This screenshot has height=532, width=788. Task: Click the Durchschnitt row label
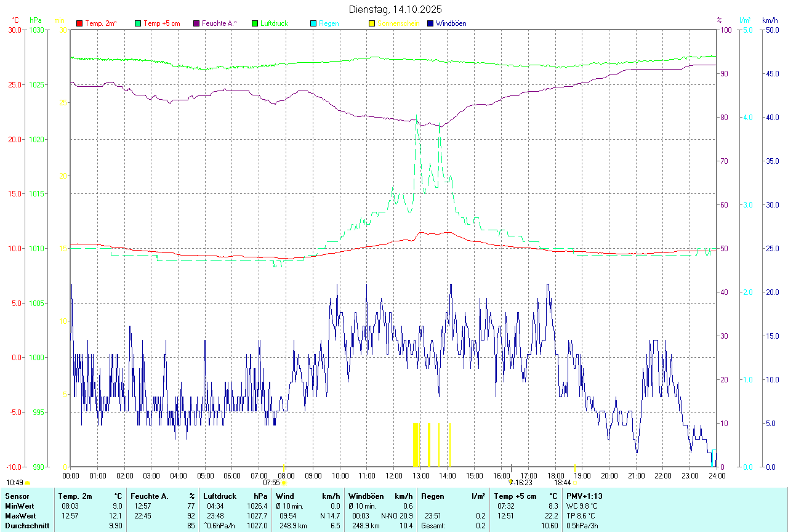click(x=27, y=526)
